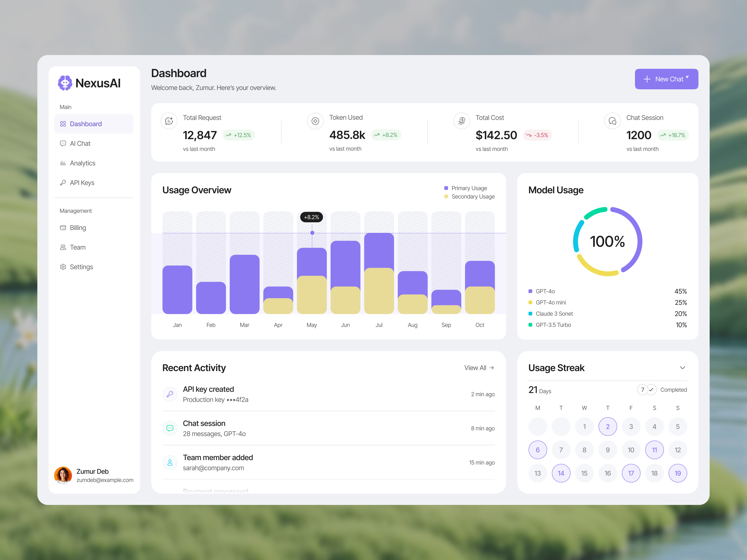Click the March bar in Usage Overview
Image resolution: width=747 pixels, height=560 pixels.
point(245,284)
